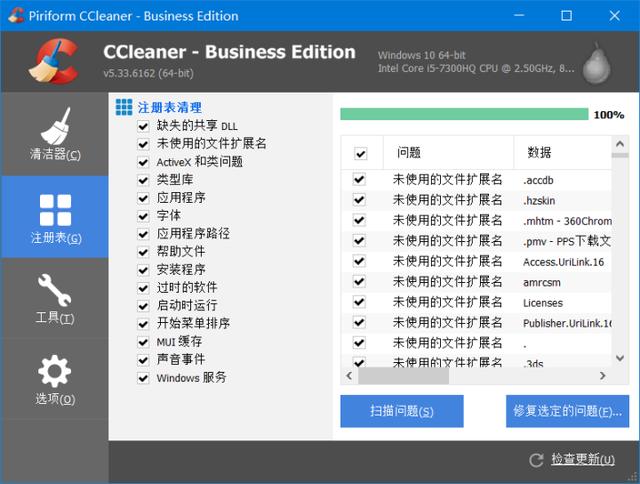The width and height of the screenshot is (640, 484).
Task: Uncheck 未使用的文件扩展名 option in left list
Action: [143, 144]
